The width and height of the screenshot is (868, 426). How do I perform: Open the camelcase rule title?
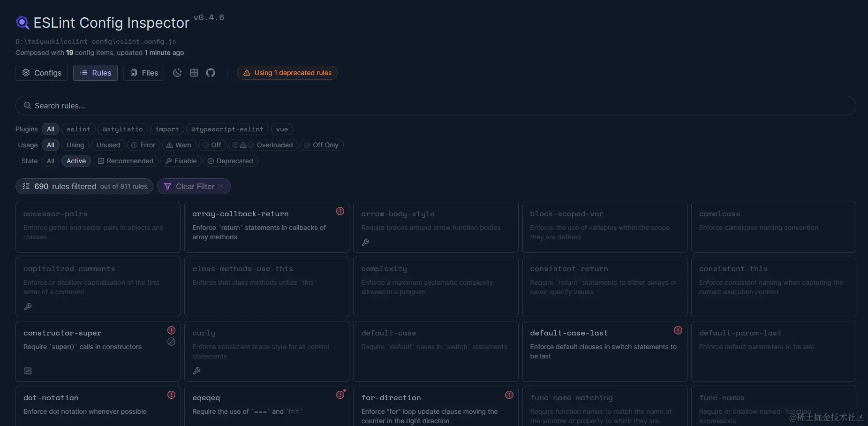pos(720,214)
